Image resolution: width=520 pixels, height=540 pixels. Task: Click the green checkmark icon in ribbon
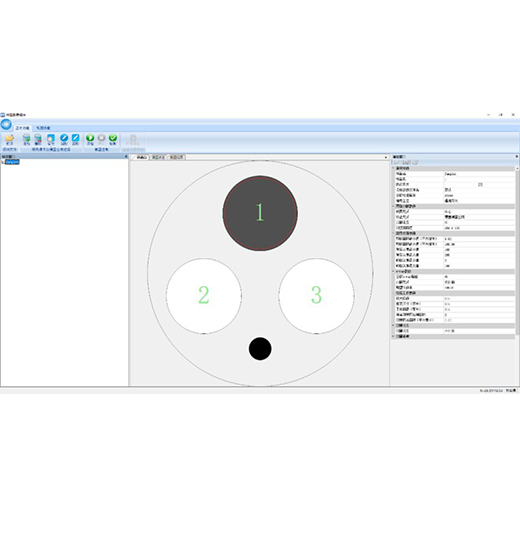pos(113,139)
